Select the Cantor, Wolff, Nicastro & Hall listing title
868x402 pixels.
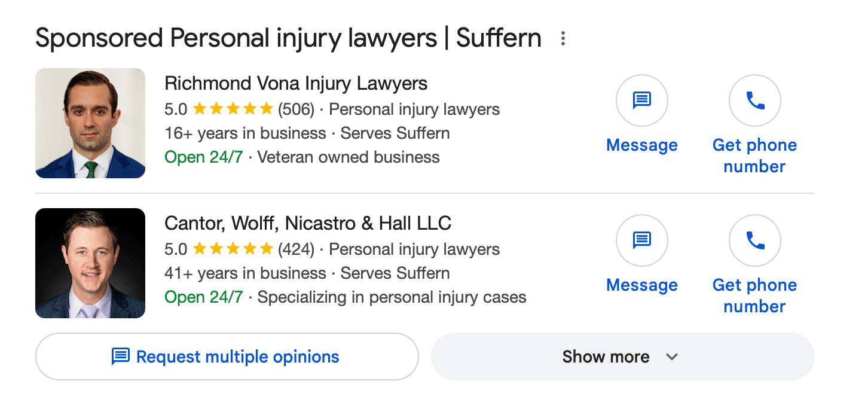pyautogui.click(x=308, y=223)
